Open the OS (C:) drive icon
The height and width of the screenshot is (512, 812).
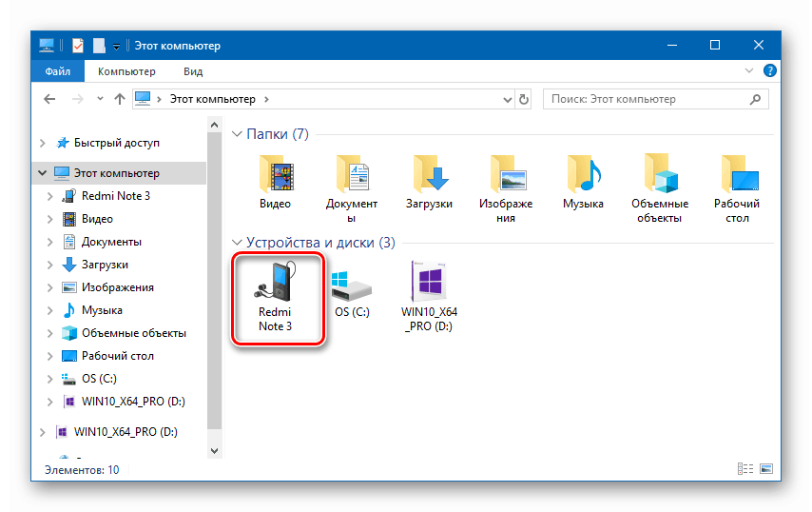coord(352,286)
